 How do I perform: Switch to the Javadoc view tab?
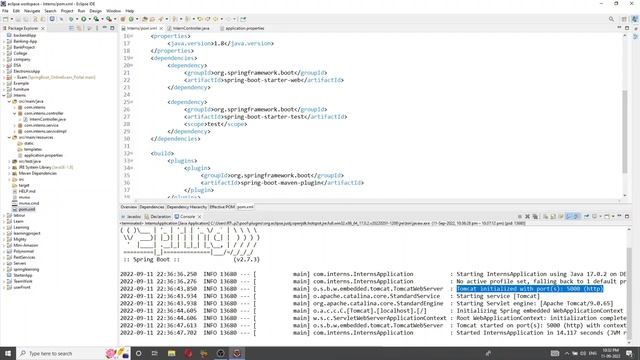131,217
